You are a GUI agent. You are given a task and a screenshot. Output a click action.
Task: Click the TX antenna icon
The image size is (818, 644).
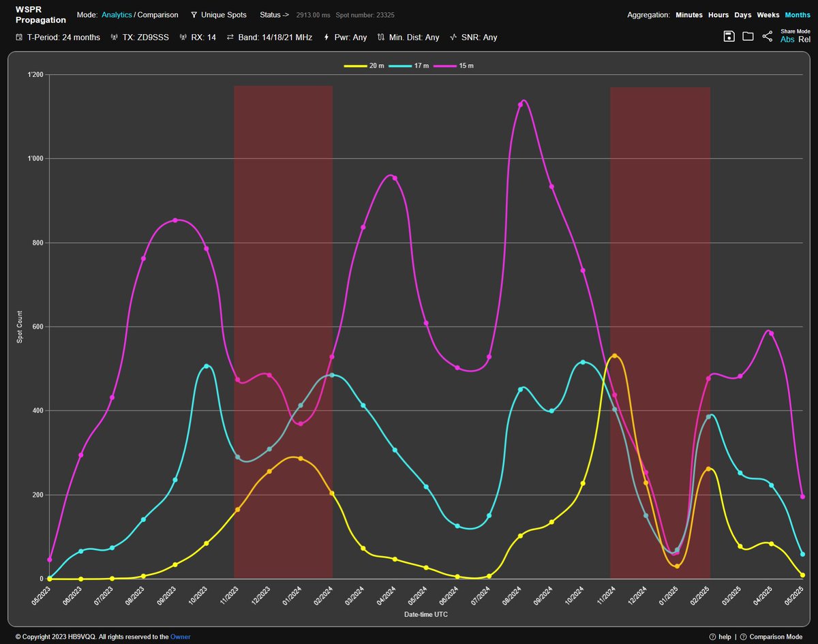[115, 37]
